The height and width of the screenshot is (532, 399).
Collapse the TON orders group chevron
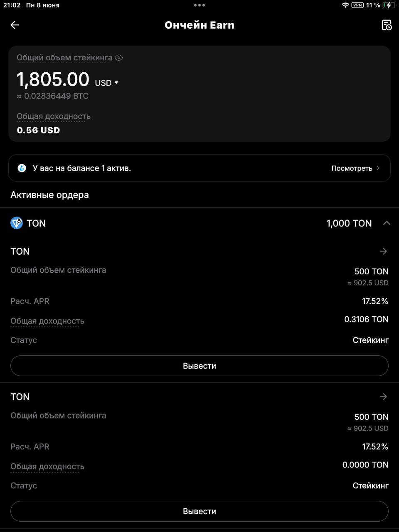click(x=387, y=223)
